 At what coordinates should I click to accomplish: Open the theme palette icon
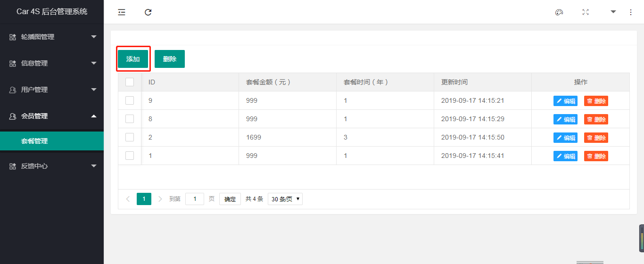[559, 12]
